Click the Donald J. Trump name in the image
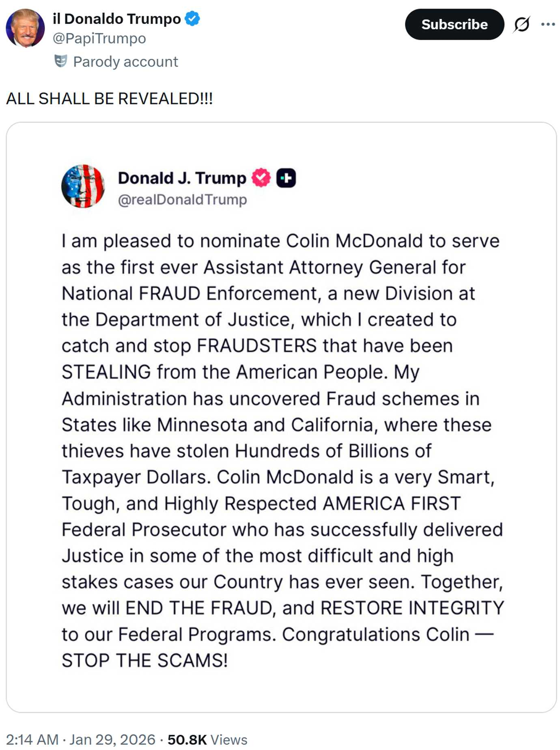This screenshot has width=560, height=750. coord(182,178)
